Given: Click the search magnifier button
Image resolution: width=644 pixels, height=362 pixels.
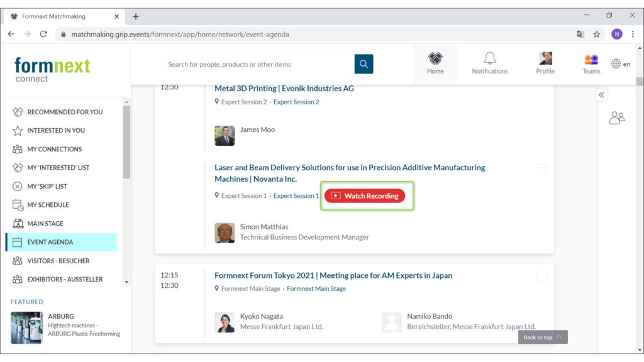Looking at the screenshot, I should coord(364,64).
